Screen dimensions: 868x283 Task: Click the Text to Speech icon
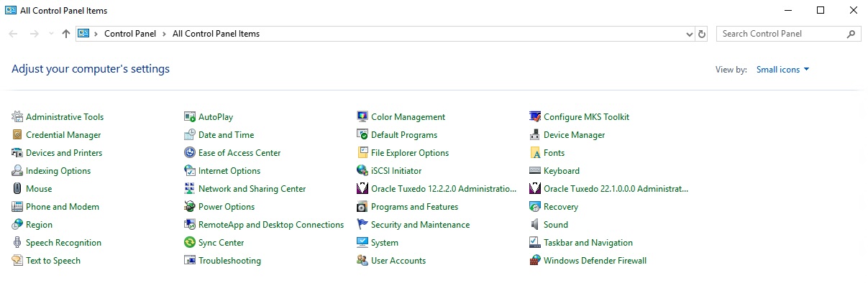[x=17, y=261]
